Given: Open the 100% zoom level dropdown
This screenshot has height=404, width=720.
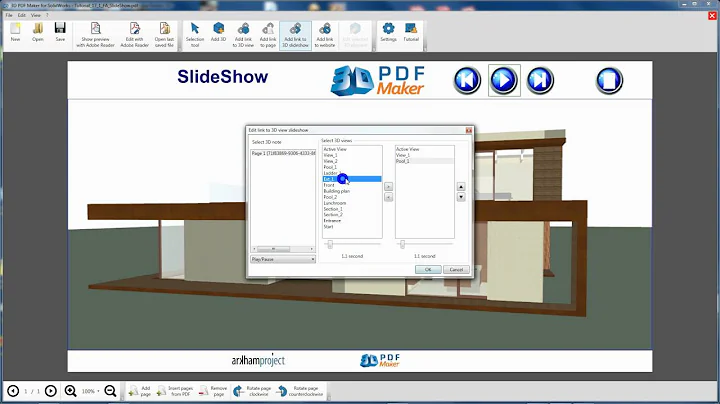Looking at the screenshot, I should point(90,391).
